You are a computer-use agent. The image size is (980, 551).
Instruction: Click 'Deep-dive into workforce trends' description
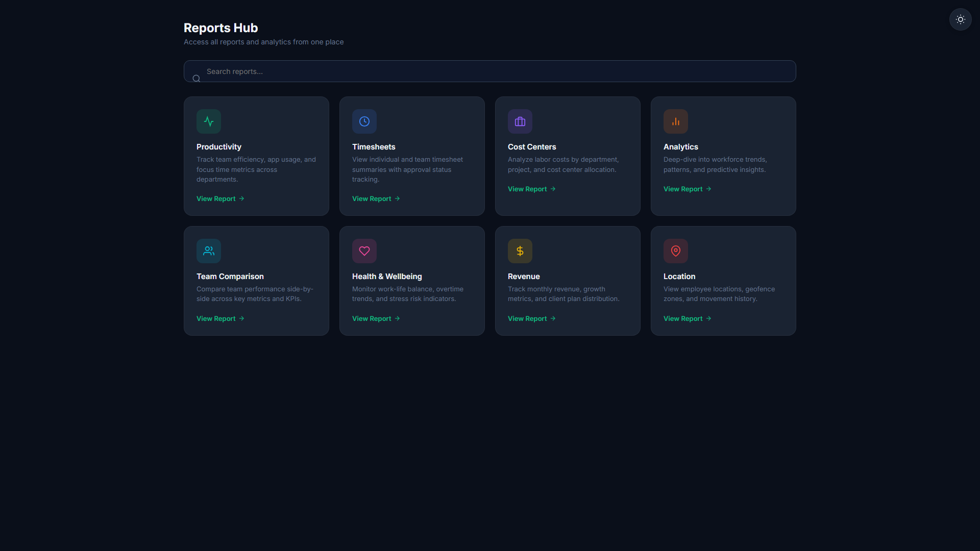715,165
